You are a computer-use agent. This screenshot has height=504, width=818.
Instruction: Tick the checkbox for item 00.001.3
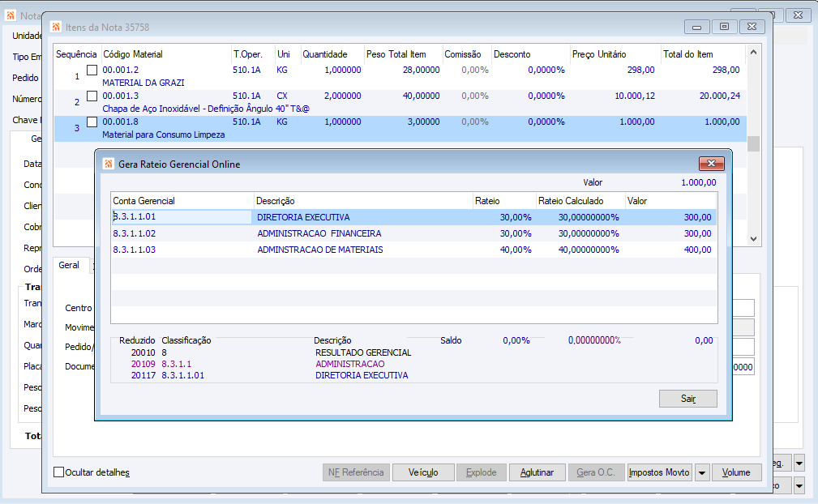click(92, 96)
